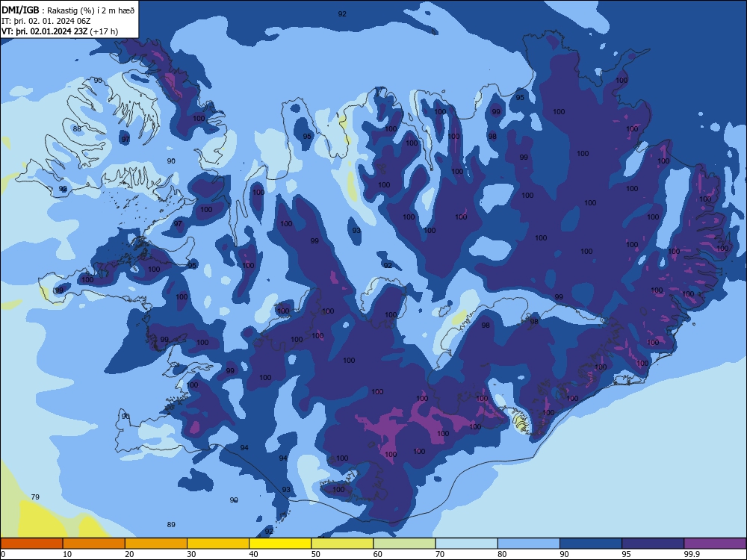747x560 pixels.
Task: Select the "40" legend tick label
Action: (x=253, y=554)
